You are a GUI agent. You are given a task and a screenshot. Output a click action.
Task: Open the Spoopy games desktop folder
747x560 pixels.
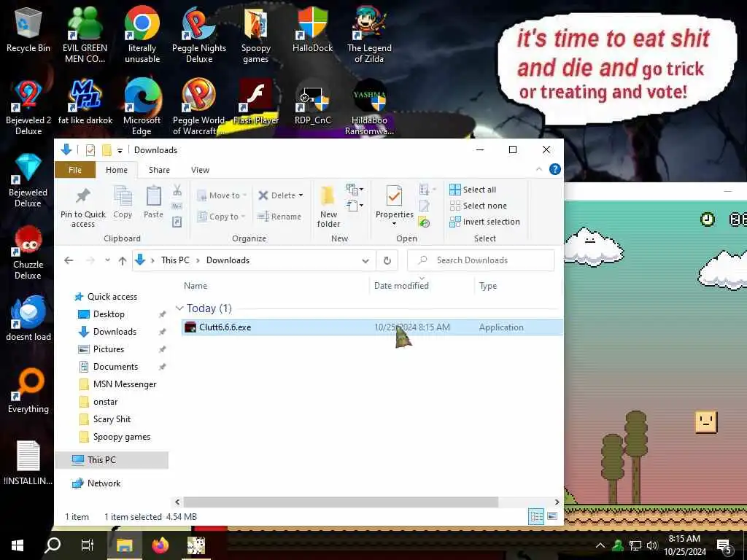(x=256, y=34)
